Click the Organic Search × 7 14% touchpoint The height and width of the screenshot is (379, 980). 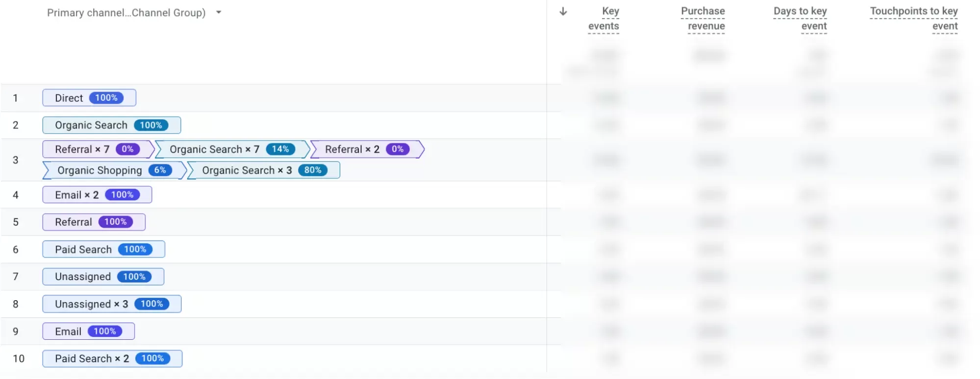tap(232, 149)
